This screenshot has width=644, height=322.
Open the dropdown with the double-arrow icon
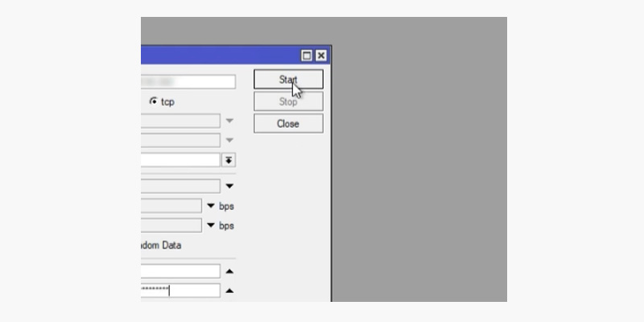[x=229, y=160]
